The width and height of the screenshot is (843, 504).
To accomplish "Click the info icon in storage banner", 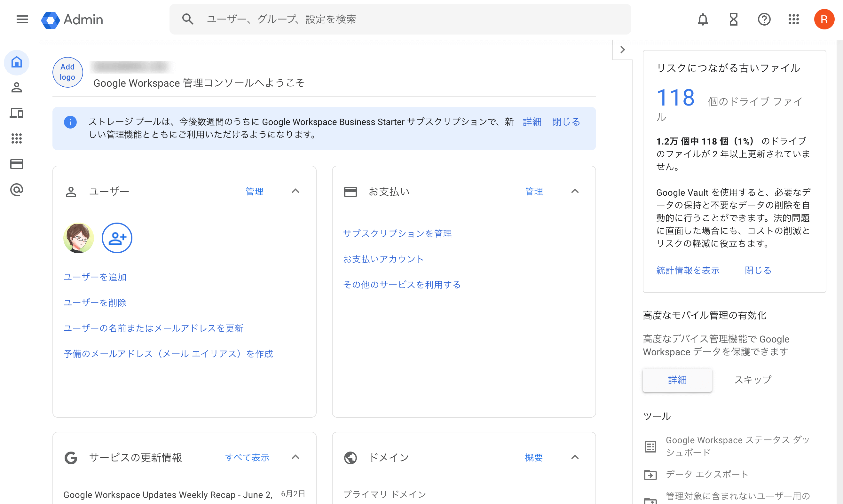I will click(x=70, y=122).
